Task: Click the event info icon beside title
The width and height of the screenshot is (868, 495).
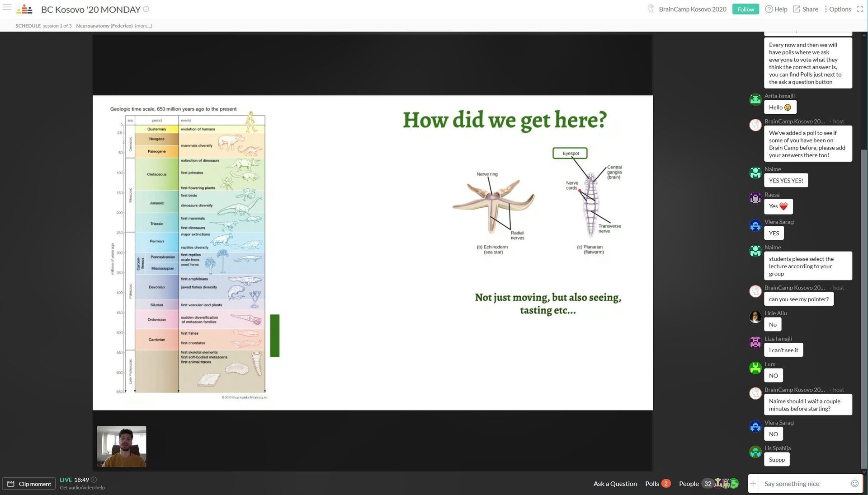Action: coord(146,9)
